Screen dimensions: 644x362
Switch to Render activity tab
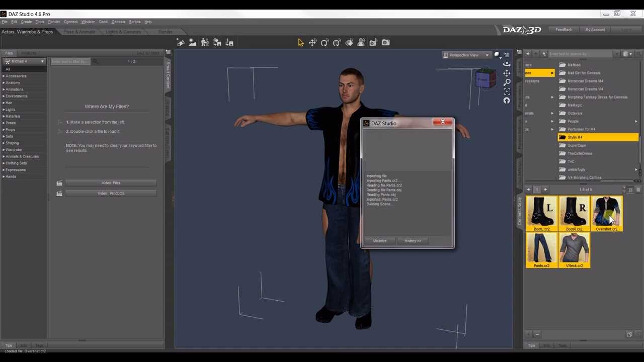(165, 32)
